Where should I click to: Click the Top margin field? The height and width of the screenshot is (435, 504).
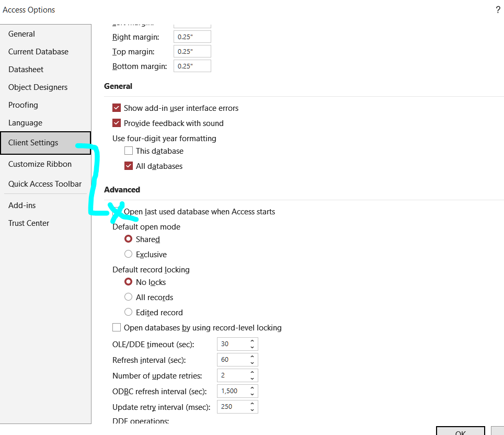pyautogui.click(x=192, y=51)
